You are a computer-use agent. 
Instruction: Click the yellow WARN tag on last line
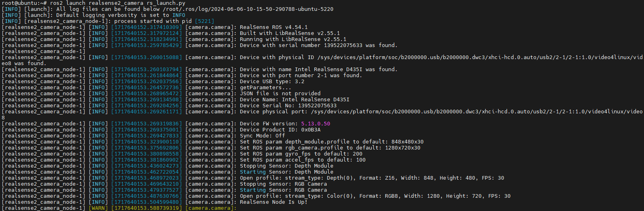coord(98,208)
